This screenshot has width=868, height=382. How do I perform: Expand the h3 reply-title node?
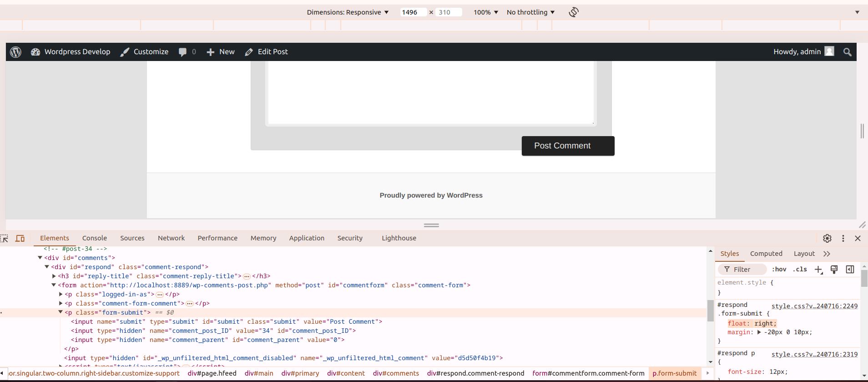pos(54,276)
